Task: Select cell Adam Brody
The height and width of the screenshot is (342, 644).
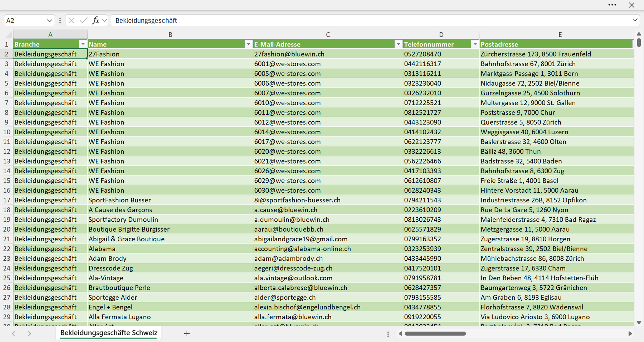Action: (x=170, y=259)
